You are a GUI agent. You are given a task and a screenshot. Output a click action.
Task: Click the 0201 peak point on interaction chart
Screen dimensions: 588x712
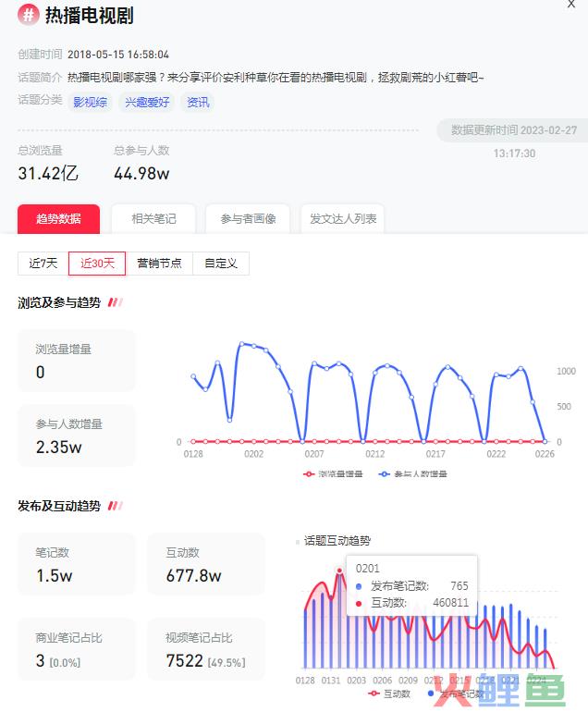pos(339,571)
